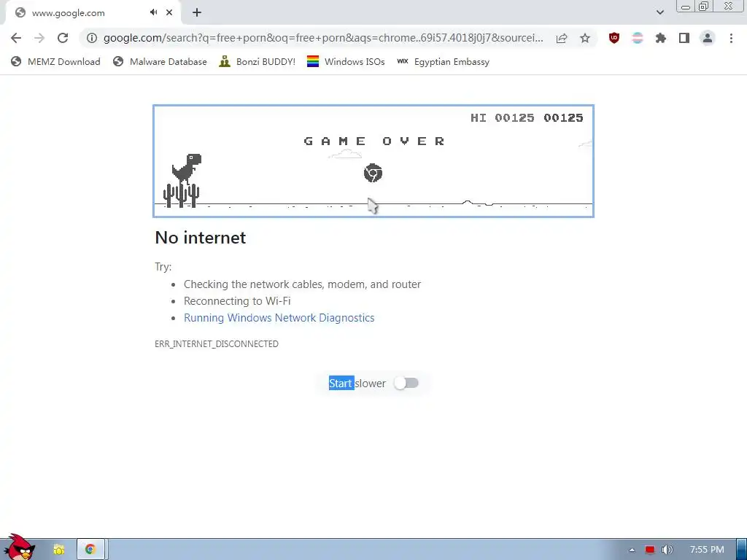Viewport: 747px width, 560px height.
Task: Open the Extensions puzzle piece menu
Action: tap(661, 38)
